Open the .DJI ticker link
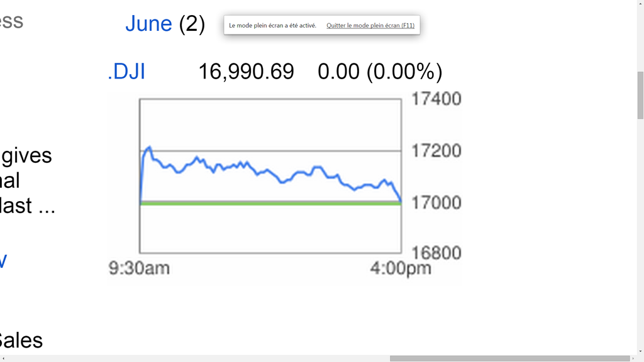This screenshot has width=644, height=362. [x=126, y=72]
